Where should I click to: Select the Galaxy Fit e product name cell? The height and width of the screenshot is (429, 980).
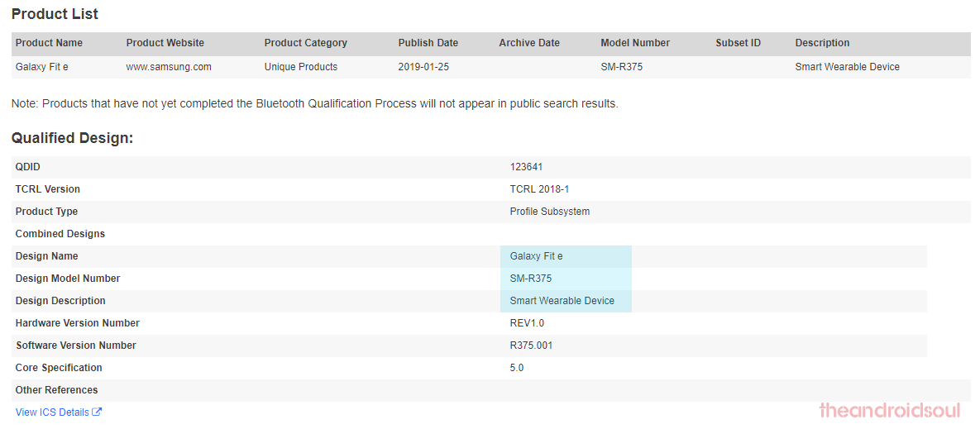pos(41,67)
